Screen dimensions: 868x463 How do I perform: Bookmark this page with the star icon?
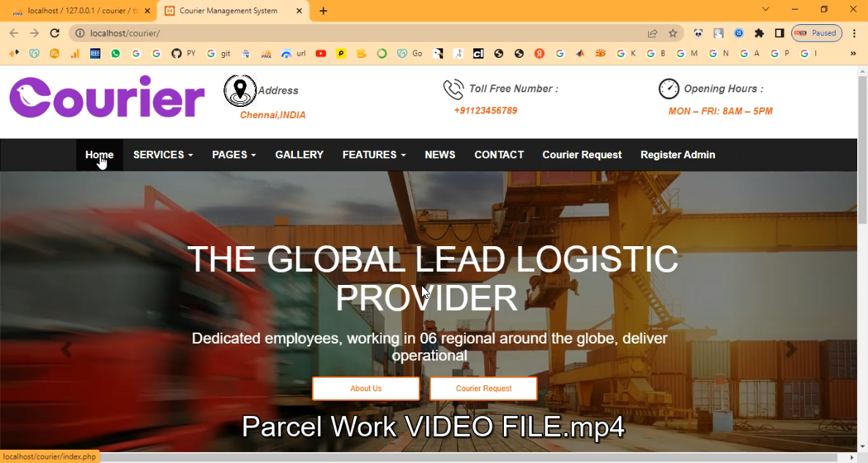(672, 33)
